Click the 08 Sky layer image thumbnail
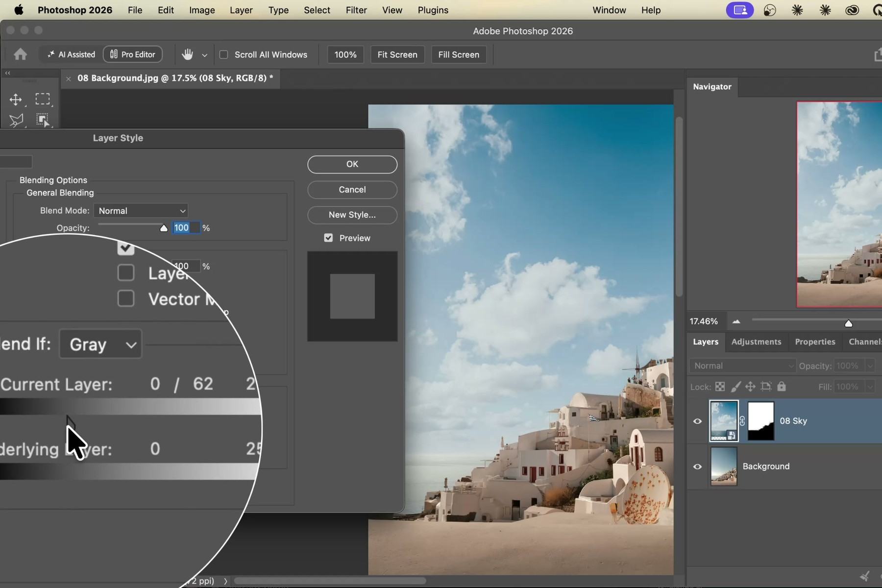Viewport: 882px width, 588px height. click(x=724, y=421)
